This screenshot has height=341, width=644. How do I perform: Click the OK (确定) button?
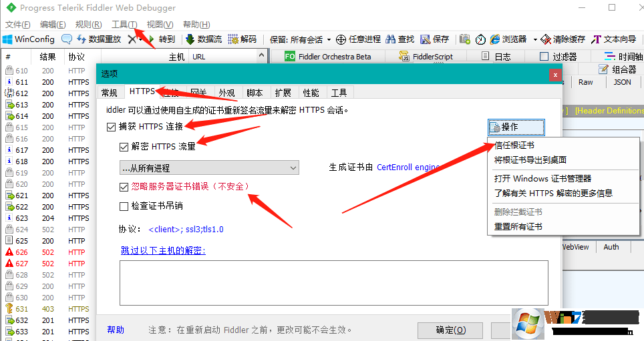click(450, 330)
